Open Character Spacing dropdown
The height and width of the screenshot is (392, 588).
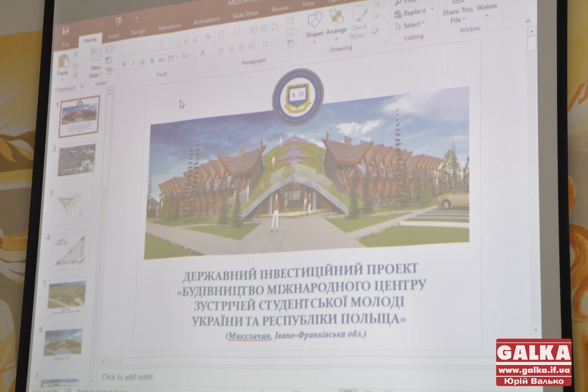(171, 57)
